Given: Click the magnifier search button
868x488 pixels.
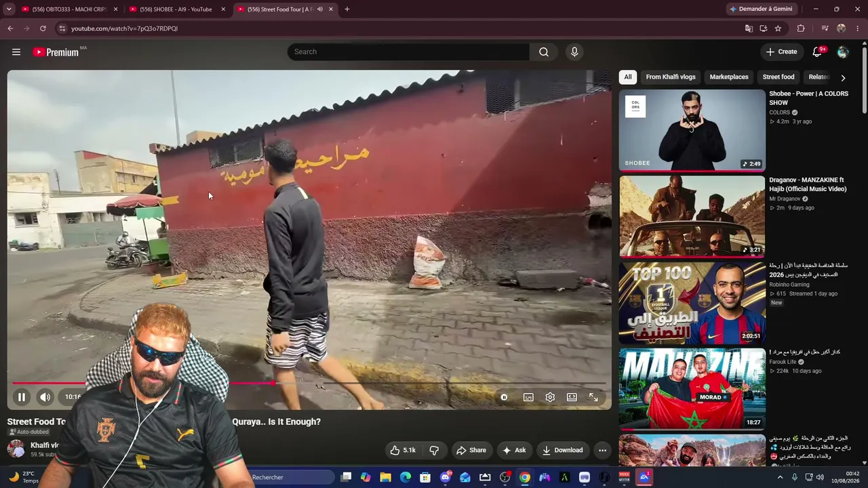Looking at the screenshot, I should [x=544, y=52].
